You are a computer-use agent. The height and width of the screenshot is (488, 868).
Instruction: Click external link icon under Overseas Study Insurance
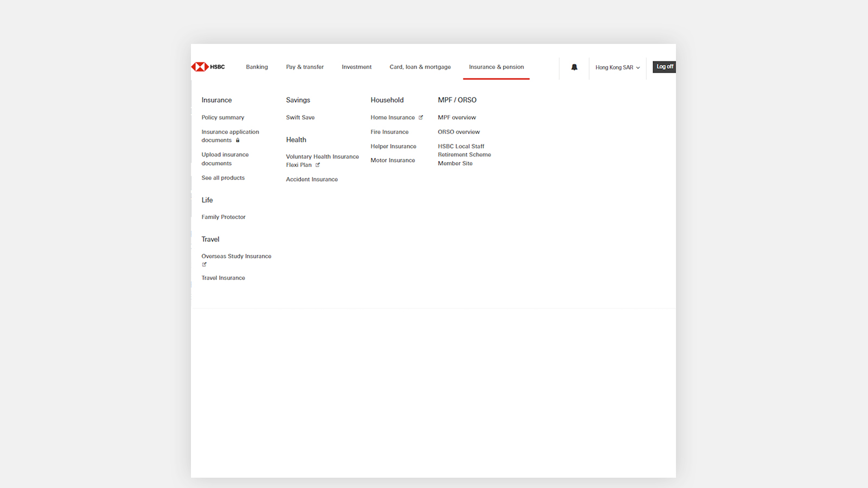coord(205,265)
